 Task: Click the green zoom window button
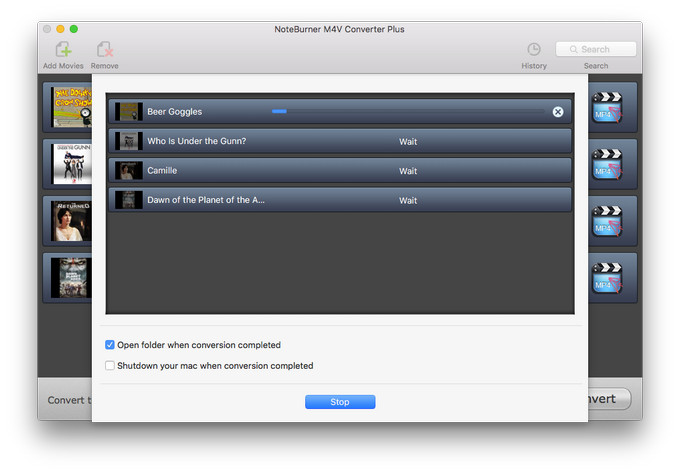point(74,29)
